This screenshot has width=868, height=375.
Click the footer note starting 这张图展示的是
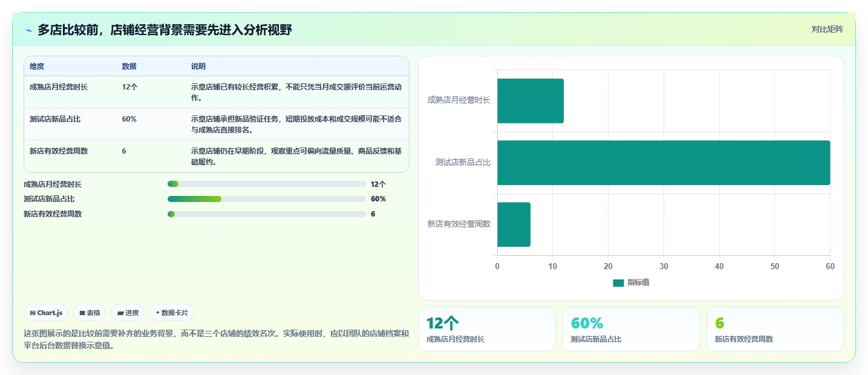(x=216, y=339)
